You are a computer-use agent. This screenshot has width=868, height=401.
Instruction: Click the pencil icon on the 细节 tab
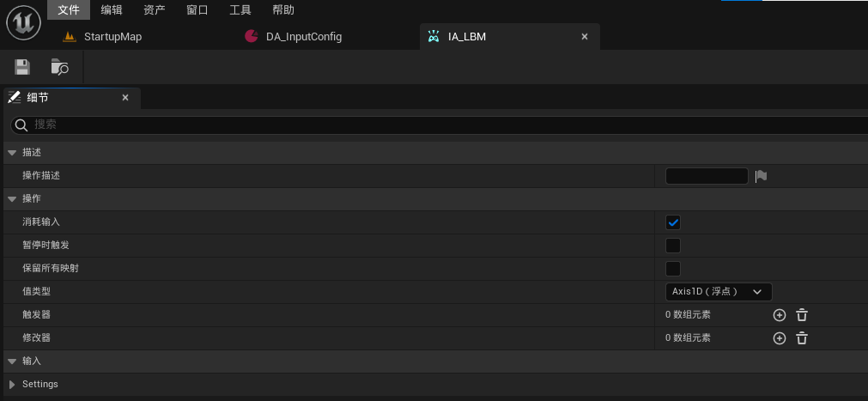(15, 98)
